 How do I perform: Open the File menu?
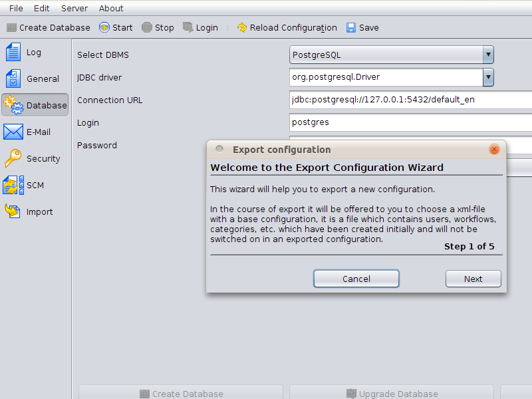tap(16, 8)
